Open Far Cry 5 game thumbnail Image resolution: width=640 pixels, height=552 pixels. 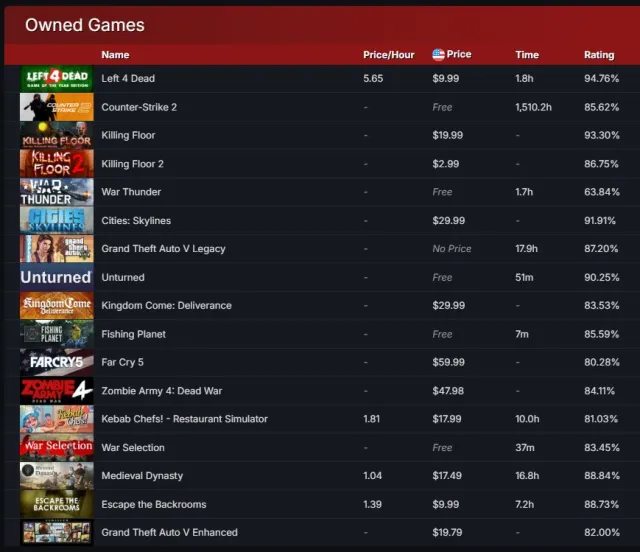(57, 362)
